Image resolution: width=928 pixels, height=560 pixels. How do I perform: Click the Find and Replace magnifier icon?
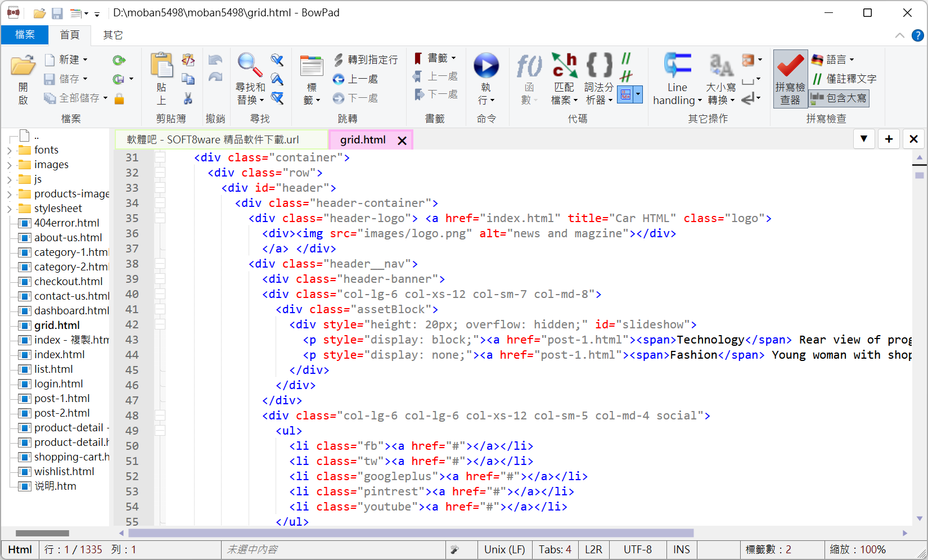coord(250,65)
